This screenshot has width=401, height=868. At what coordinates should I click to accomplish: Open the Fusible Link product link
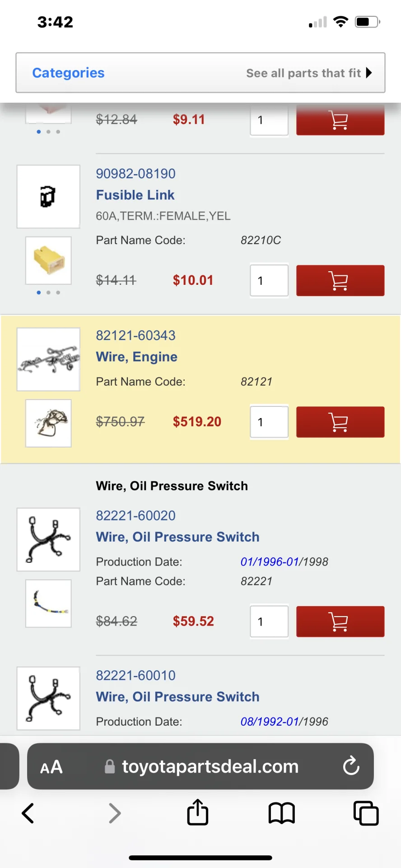click(135, 195)
